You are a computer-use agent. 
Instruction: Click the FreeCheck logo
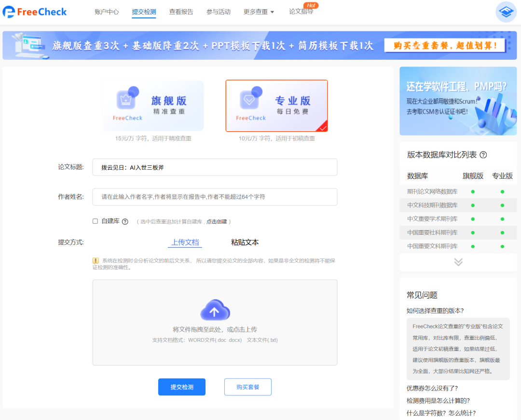click(x=35, y=12)
